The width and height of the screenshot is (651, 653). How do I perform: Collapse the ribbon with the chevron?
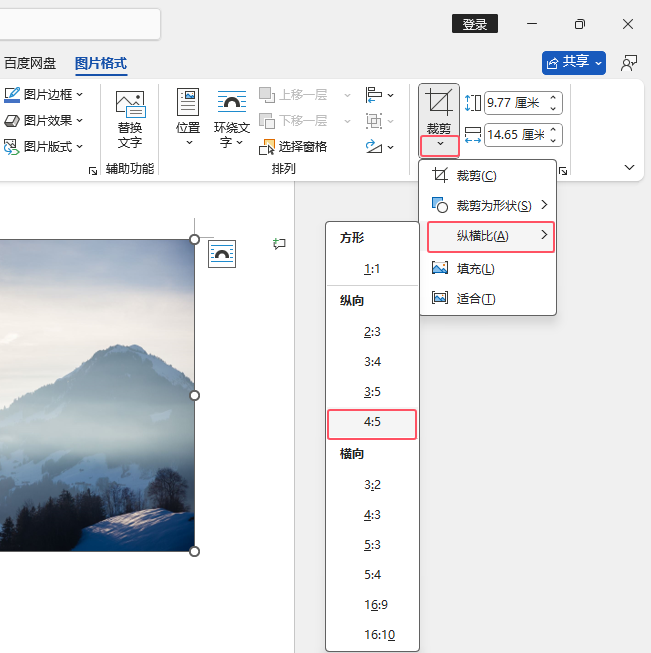[629, 167]
